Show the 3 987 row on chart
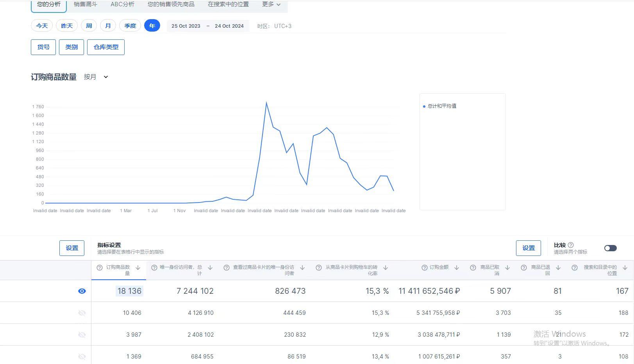This screenshot has height=364, width=634. click(x=82, y=335)
